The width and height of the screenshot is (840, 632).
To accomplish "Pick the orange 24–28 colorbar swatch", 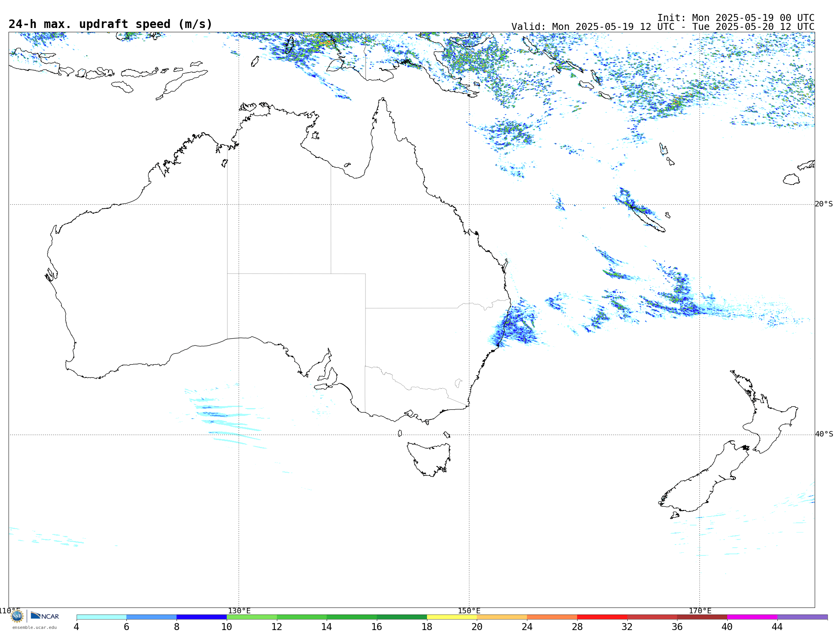I will tap(552, 617).
